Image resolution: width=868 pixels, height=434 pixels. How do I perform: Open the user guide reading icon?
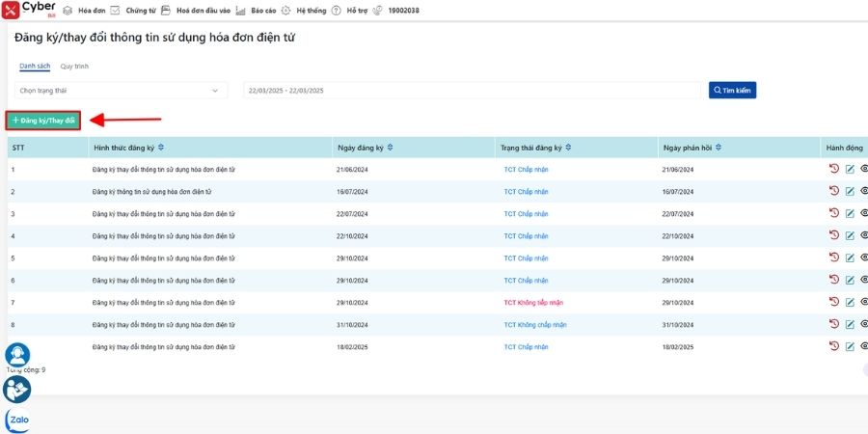pos(17,389)
